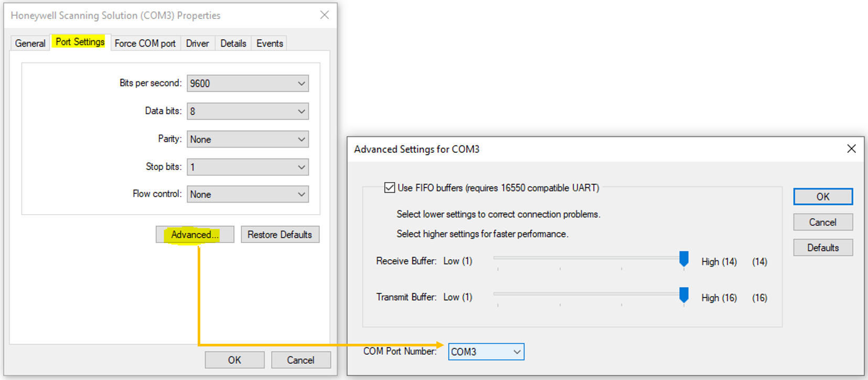Open the Driver tab

[197, 44]
